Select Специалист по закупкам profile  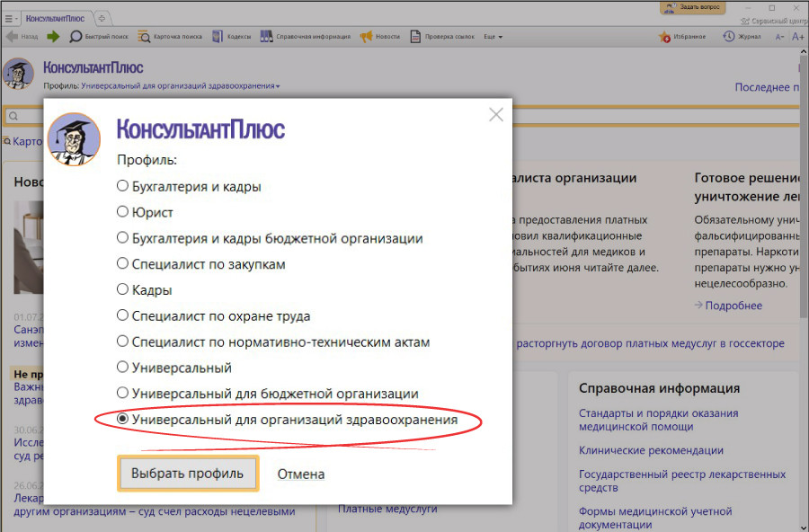201,263
